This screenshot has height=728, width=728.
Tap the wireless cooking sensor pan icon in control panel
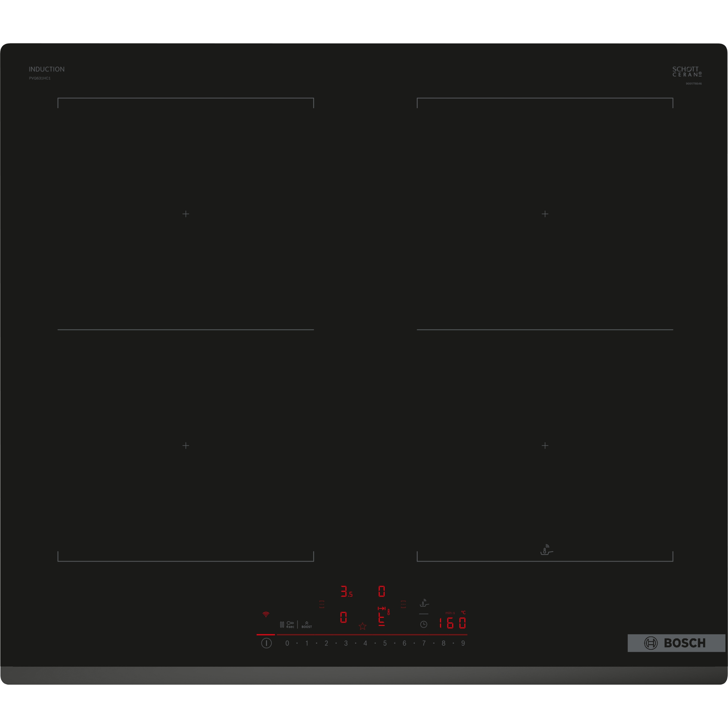(424, 603)
